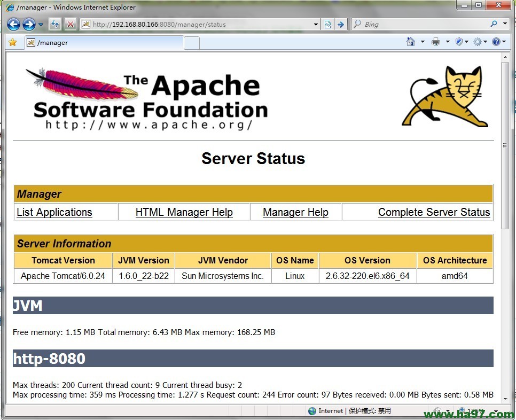516x420 pixels.
Task: Click the Forward navigation arrow
Action: 29,24
